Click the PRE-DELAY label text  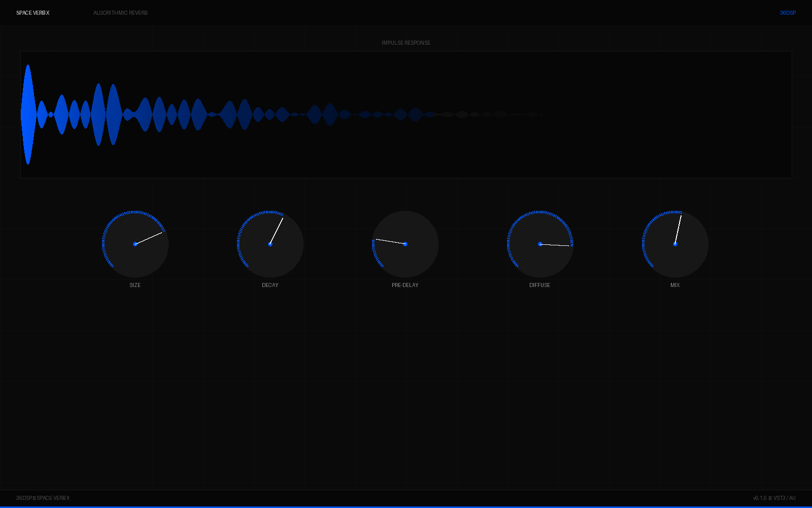pos(405,285)
